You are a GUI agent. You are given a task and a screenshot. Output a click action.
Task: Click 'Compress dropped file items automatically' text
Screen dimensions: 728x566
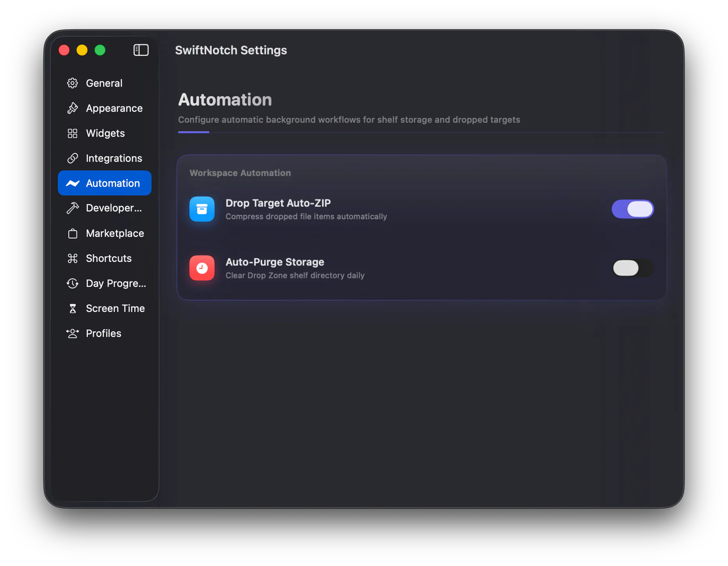(306, 217)
